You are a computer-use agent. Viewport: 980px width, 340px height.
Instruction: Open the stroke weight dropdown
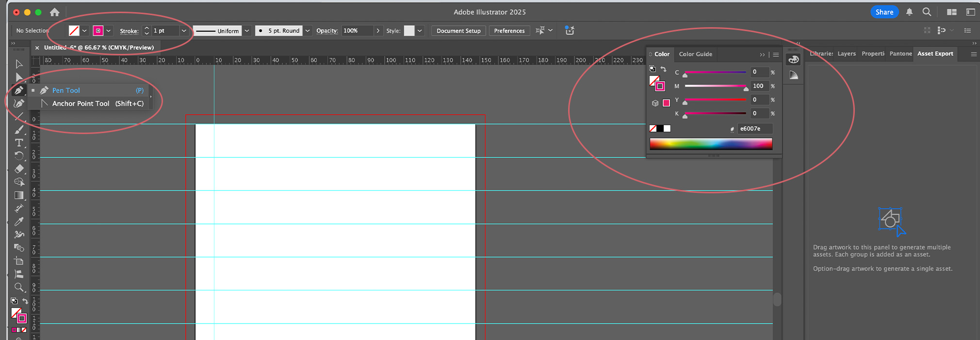click(x=184, y=31)
